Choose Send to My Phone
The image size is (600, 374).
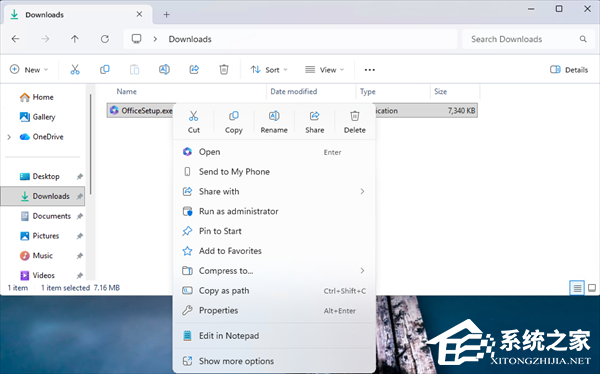pos(274,172)
